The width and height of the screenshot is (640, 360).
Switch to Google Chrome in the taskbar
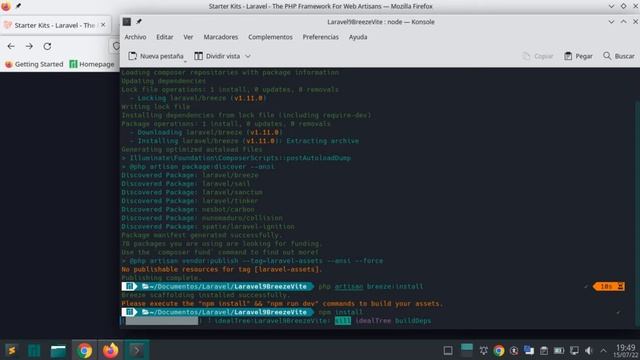(84, 350)
